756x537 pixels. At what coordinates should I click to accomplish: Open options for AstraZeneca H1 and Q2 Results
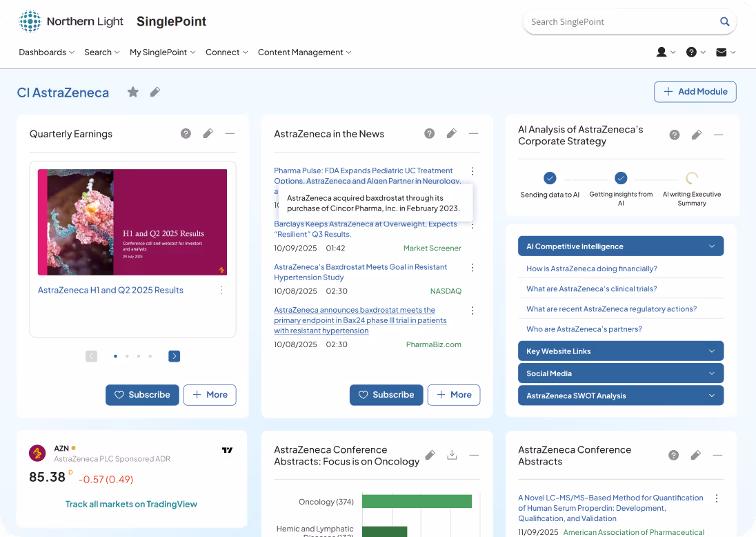tap(222, 290)
